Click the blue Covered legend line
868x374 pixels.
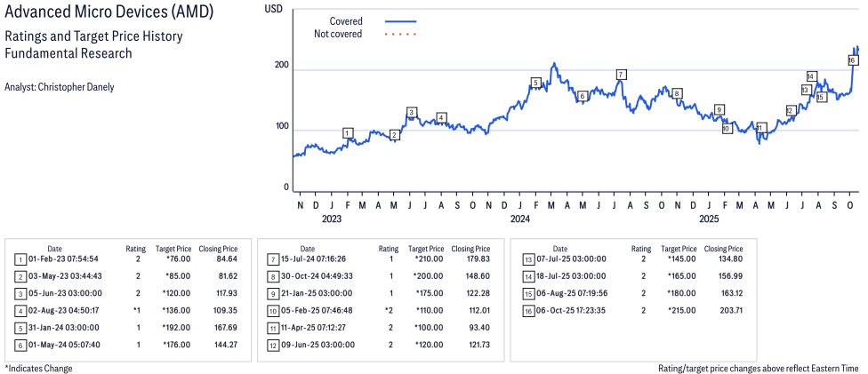point(400,21)
